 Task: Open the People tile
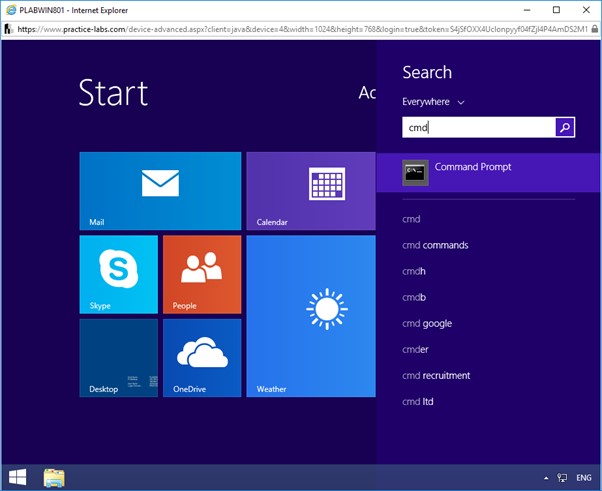202,274
